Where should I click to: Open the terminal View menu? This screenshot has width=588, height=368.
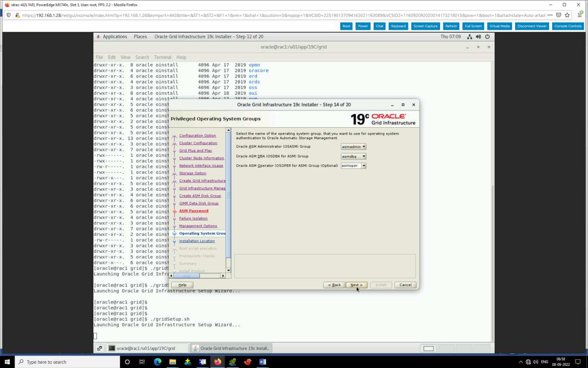tap(125, 57)
